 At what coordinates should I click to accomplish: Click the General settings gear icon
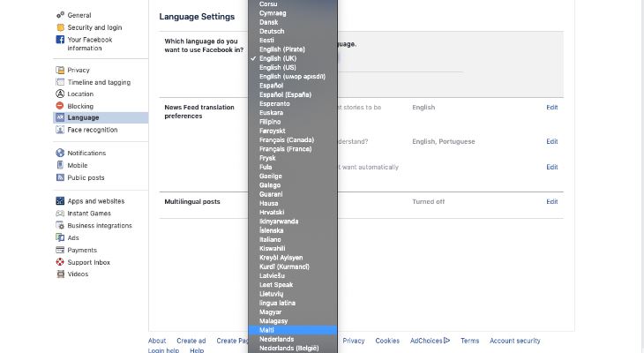click(60, 15)
